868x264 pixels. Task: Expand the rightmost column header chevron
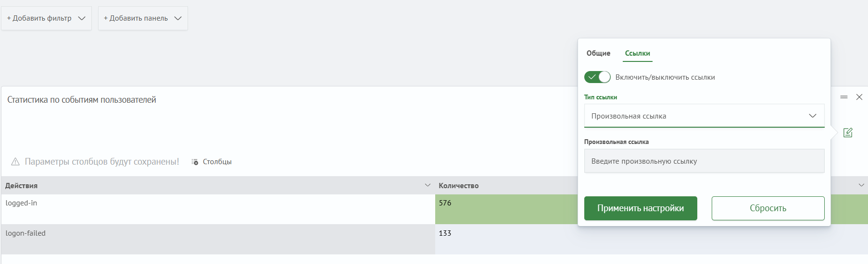click(x=861, y=185)
